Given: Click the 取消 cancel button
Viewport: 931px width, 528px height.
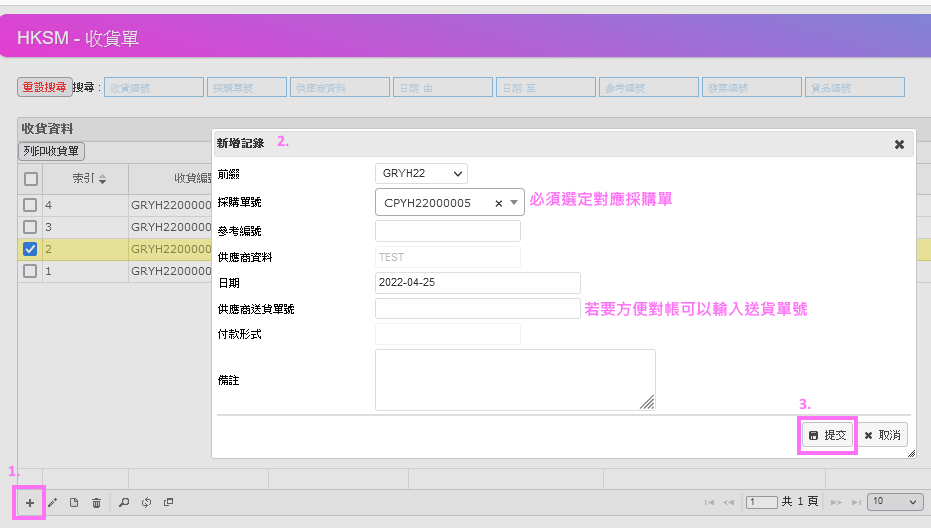Looking at the screenshot, I should click(x=882, y=436).
